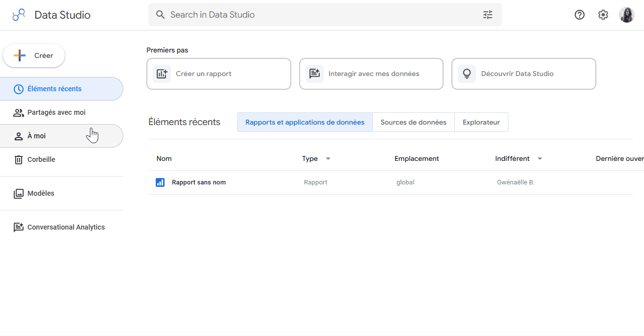This screenshot has height=336, width=644.
Task: Switch to Rapports et applications de données tab
Action: tap(305, 122)
